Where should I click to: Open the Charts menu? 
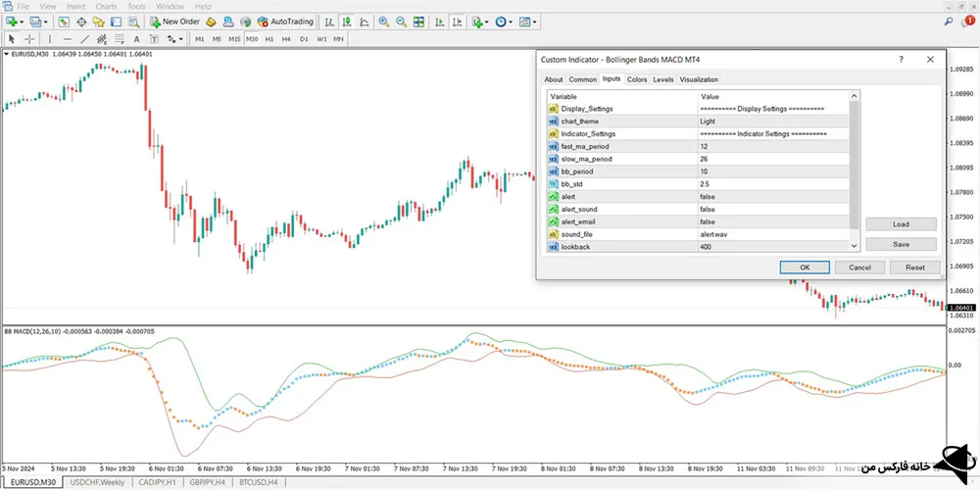[x=106, y=6]
